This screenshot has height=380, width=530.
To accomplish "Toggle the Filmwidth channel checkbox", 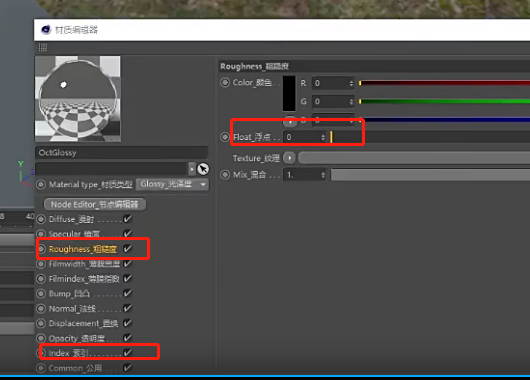I will (x=127, y=264).
